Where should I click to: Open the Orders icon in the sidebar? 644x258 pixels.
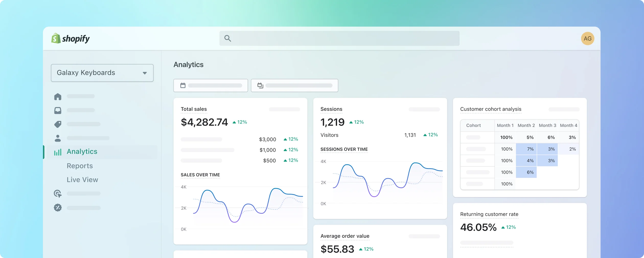click(x=58, y=110)
